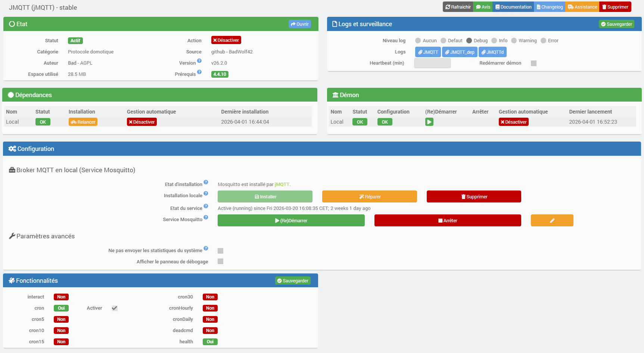
Task: Enable the Redémarrer démon checkbox
Action: coord(533,63)
